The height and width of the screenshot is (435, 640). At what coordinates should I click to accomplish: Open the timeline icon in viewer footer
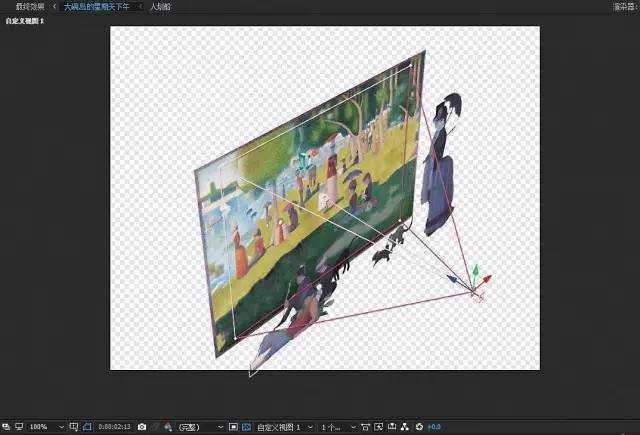pyautogui.click(x=391, y=427)
